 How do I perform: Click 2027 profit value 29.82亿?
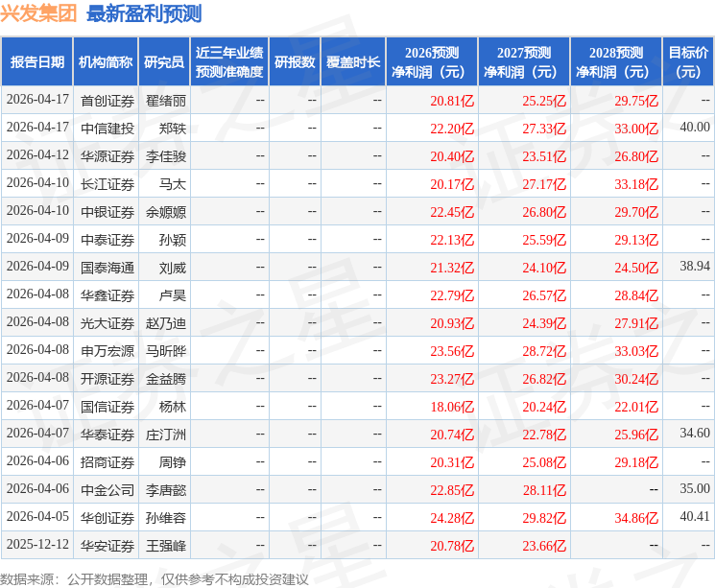544,518
